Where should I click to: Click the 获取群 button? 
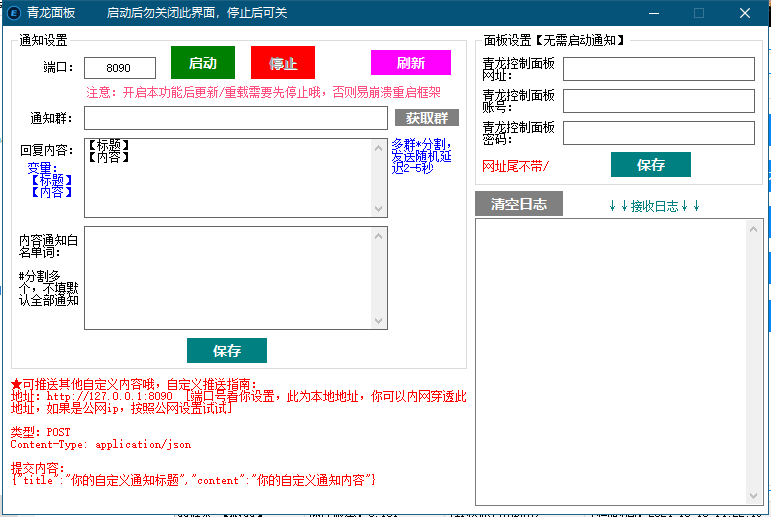pos(427,118)
